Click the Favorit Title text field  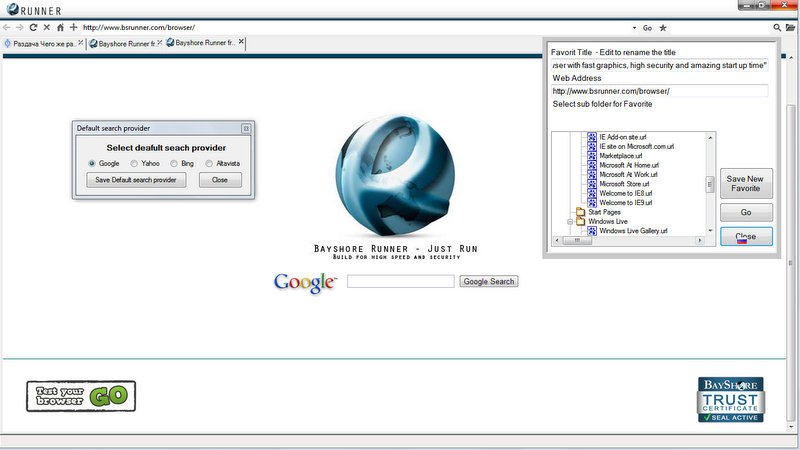click(660, 65)
